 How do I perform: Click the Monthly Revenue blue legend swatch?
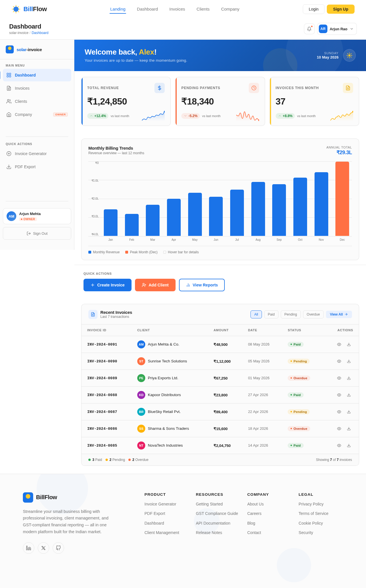click(x=90, y=252)
